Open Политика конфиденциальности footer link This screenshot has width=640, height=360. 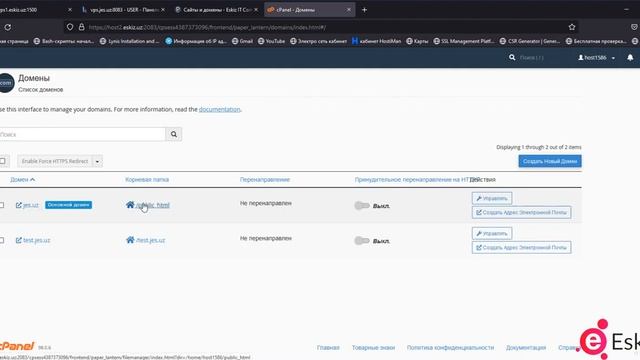[450, 348]
